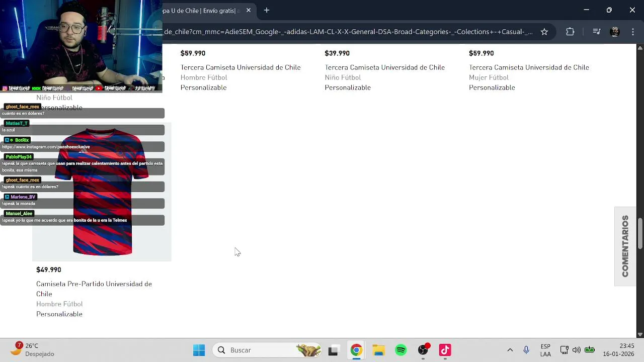This screenshot has width=644, height=362.
Task: Click the Pre-Partido jersey product image
Action: tap(102, 192)
